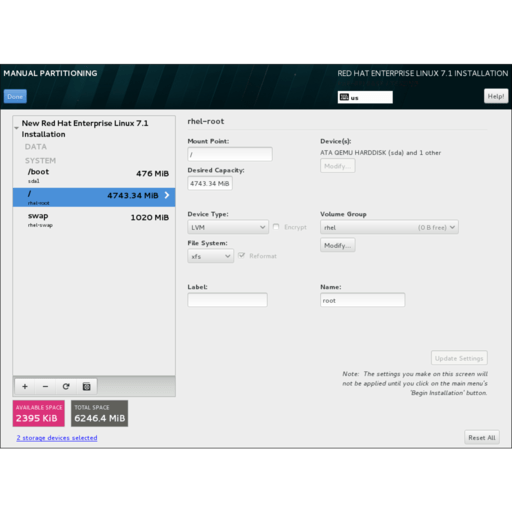Toggle the Reformat checkbox
Image resolution: width=512 pixels, height=512 pixels.
click(242, 256)
